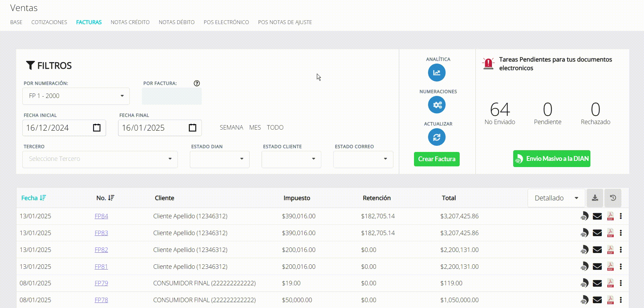644x308 pixels.
Task: Click the DIAN send icon for FP81
Action: pyautogui.click(x=584, y=267)
